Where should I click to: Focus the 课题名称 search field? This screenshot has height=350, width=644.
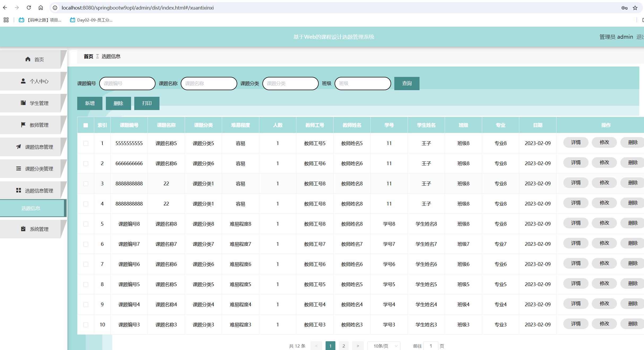pyautogui.click(x=209, y=84)
